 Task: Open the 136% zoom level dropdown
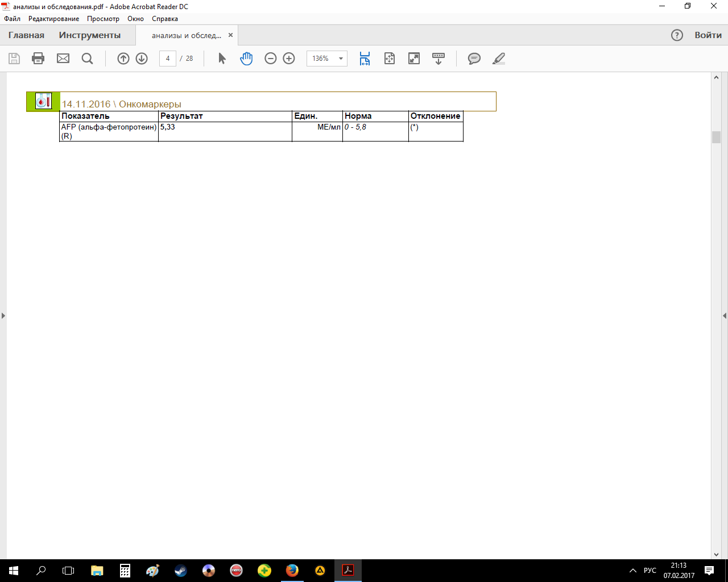pyautogui.click(x=341, y=59)
